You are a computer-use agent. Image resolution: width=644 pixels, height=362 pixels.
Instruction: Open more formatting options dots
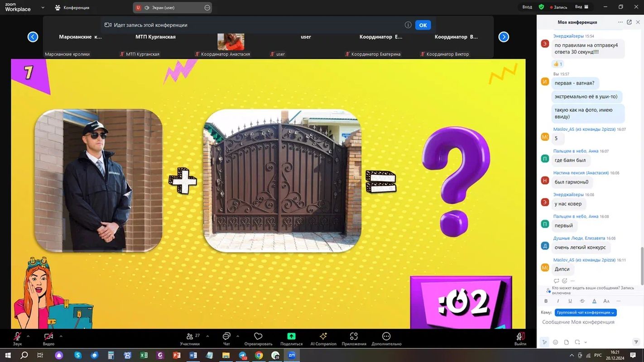pos(618,301)
